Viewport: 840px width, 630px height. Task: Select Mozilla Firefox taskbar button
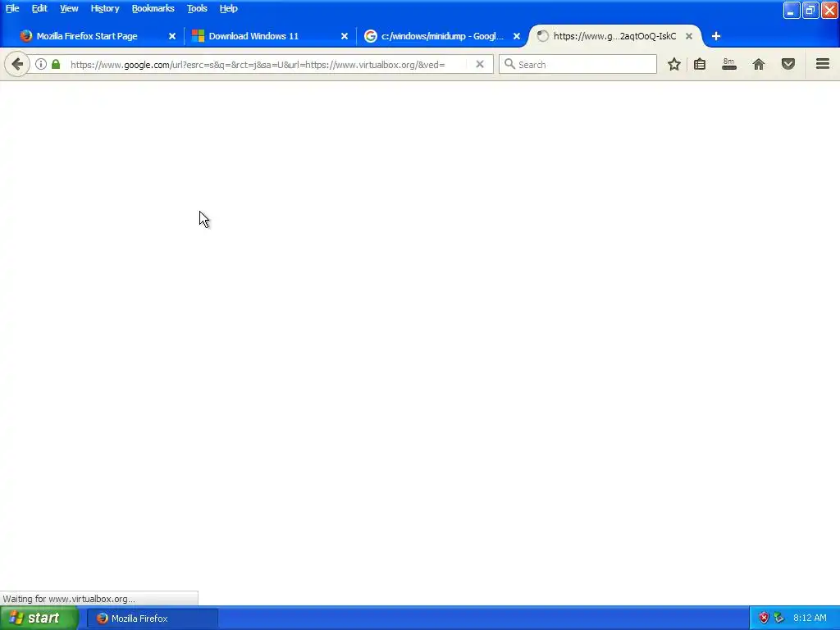click(x=152, y=619)
